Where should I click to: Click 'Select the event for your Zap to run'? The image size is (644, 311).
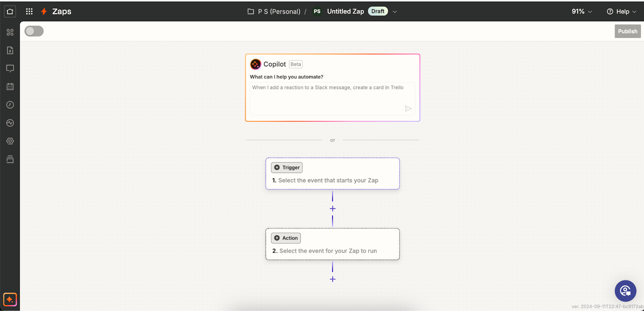coord(328,251)
